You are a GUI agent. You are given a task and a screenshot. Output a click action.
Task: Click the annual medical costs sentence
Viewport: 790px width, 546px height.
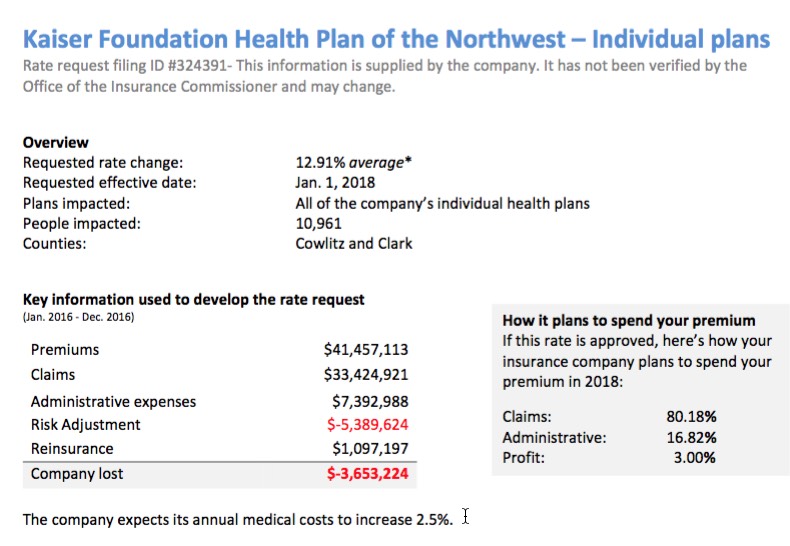(237, 519)
